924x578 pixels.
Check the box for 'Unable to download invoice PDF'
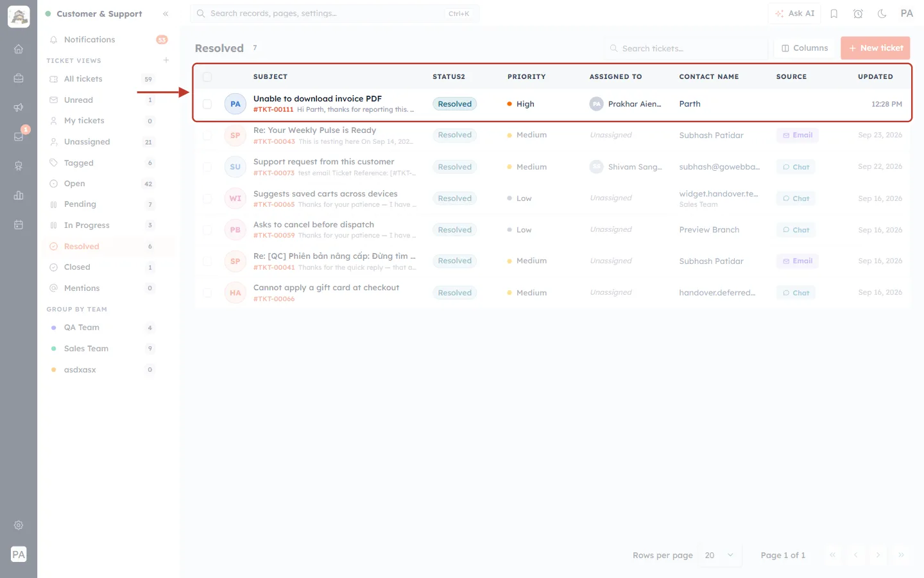pos(207,104)
